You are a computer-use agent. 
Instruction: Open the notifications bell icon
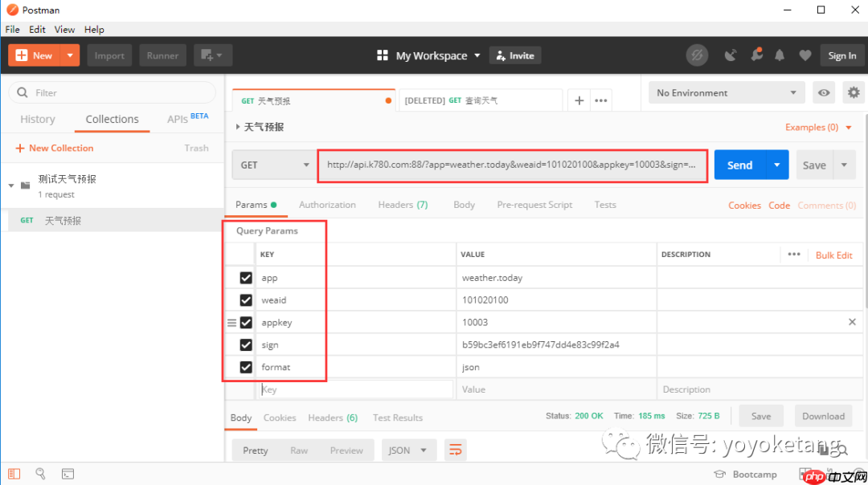pyautogui.click(x=780, y=55)
